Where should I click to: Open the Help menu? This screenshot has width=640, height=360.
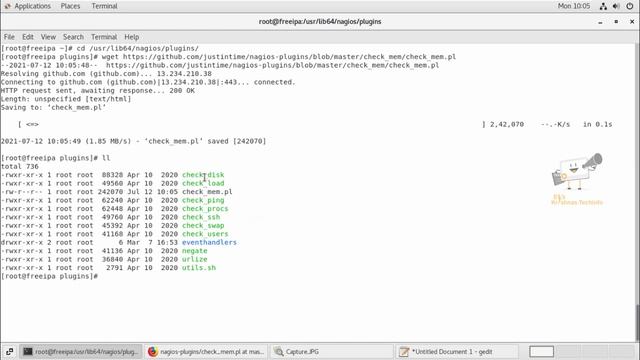tap(131, 37)
